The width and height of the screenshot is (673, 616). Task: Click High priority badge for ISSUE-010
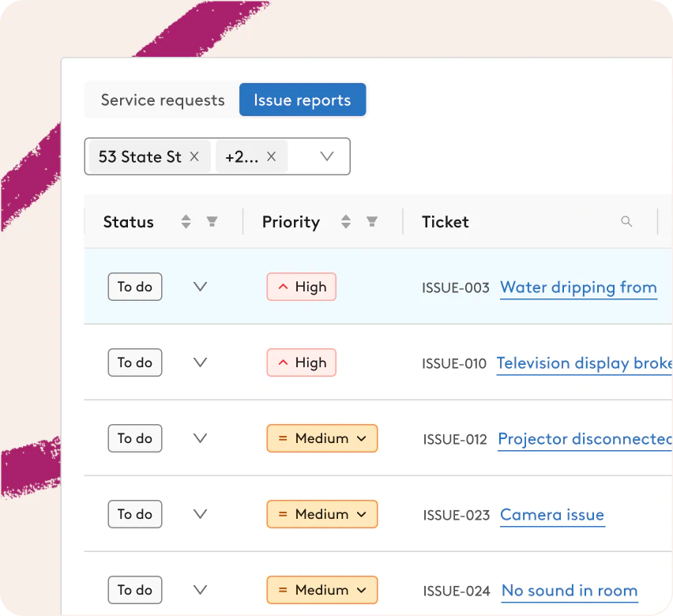[x=301, y=362]
